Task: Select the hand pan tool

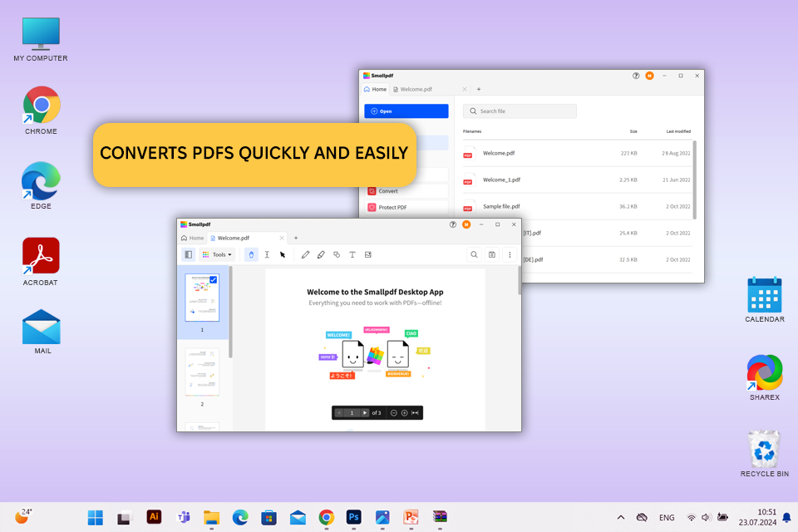Action: point(251,254)
